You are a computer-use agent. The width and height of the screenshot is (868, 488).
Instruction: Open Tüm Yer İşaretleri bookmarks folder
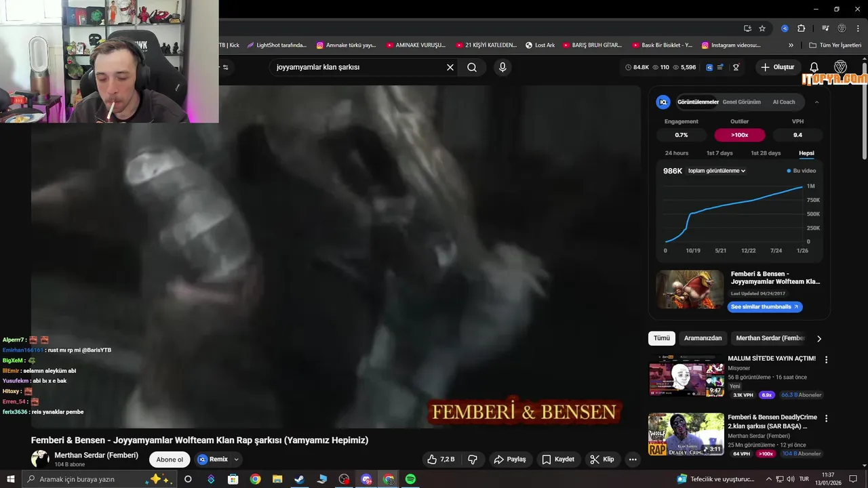[x=835, y=45]
